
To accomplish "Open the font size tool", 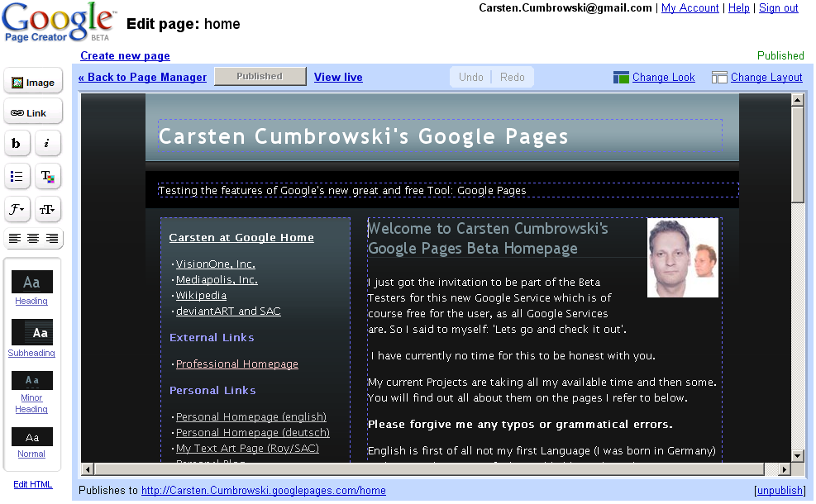I will [47, 209].
